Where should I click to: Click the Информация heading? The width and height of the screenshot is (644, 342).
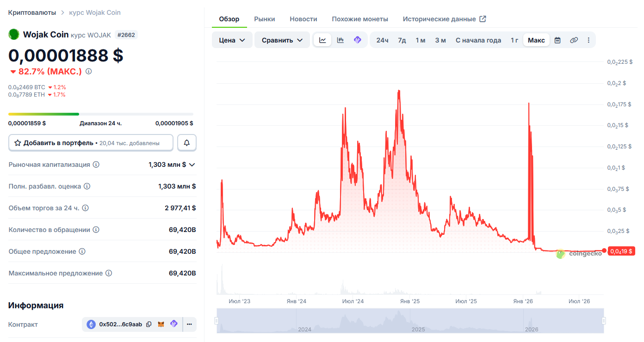tap(36, 305)
